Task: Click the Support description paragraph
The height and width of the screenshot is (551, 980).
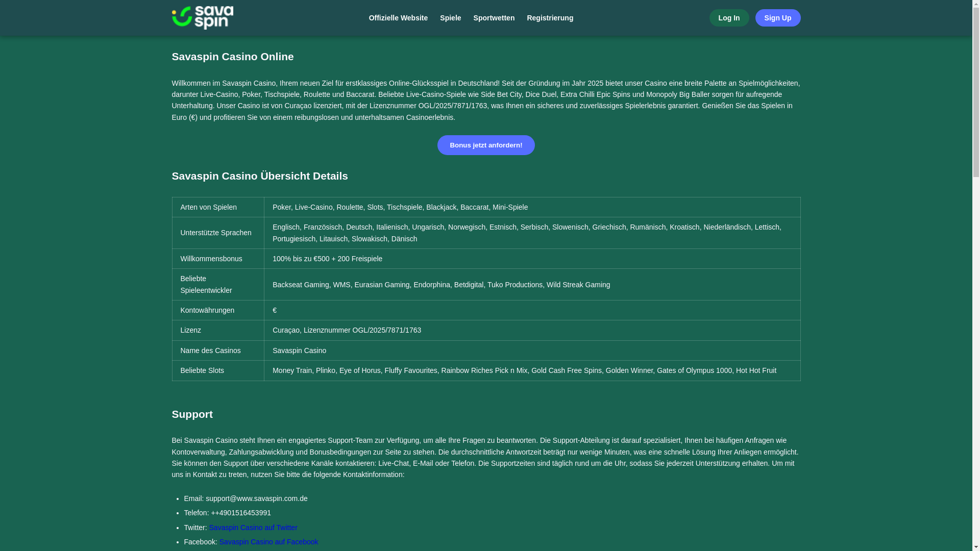Action: point(486,458)
